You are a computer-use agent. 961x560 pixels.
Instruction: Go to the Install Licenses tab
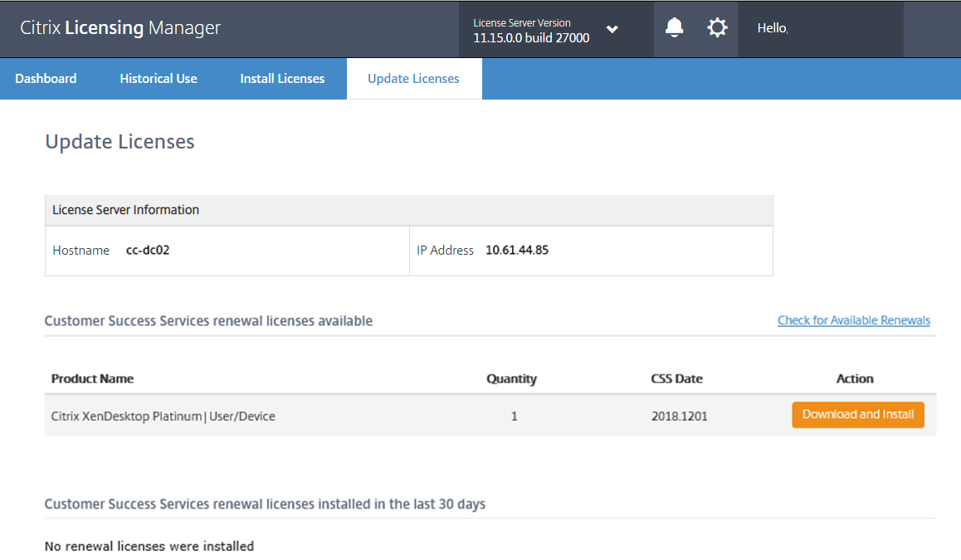[282, 79]
